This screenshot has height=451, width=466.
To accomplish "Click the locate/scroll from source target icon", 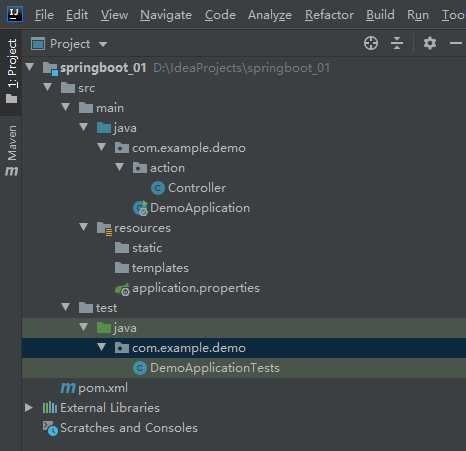I will pos(371,43).
